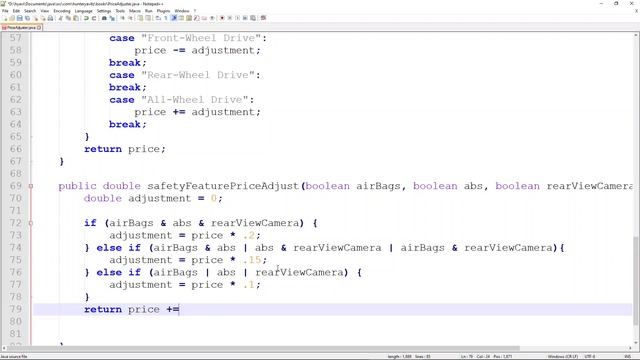Click the Replace toolbar icon

pos(112,18)
